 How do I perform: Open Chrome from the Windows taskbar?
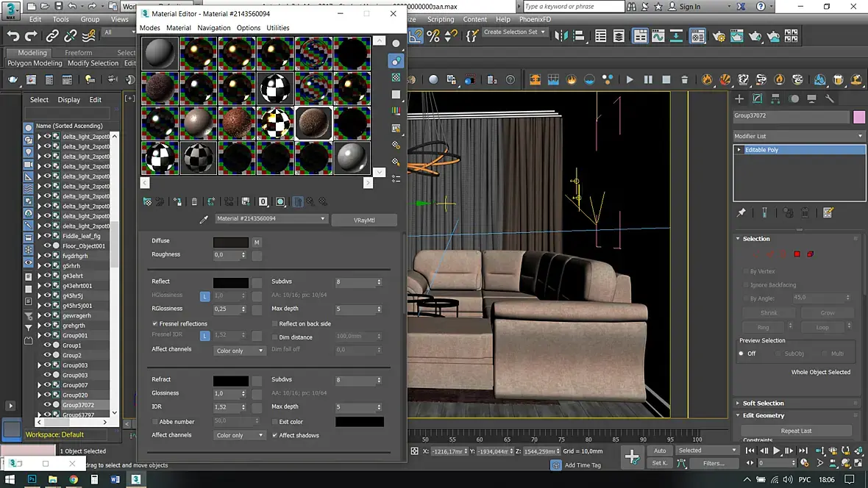74,479
